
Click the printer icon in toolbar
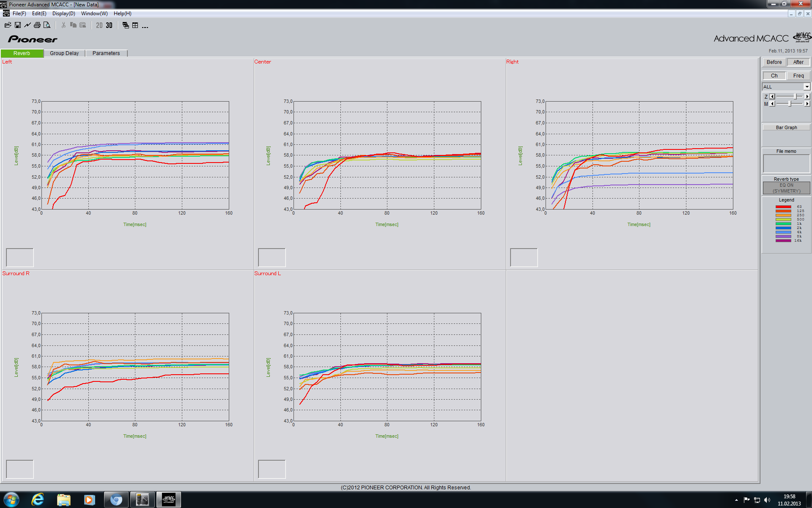click(x=37, y=25)
